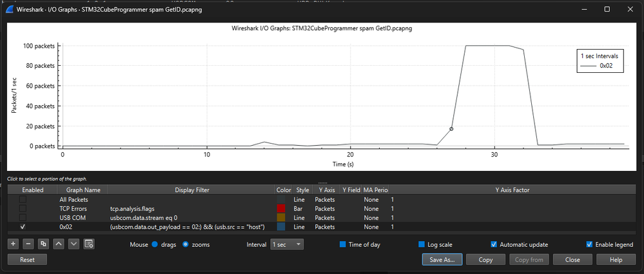Duplicate the selected graph icon
This screenshot has width=644, height=274.
(x=43, y=244)
